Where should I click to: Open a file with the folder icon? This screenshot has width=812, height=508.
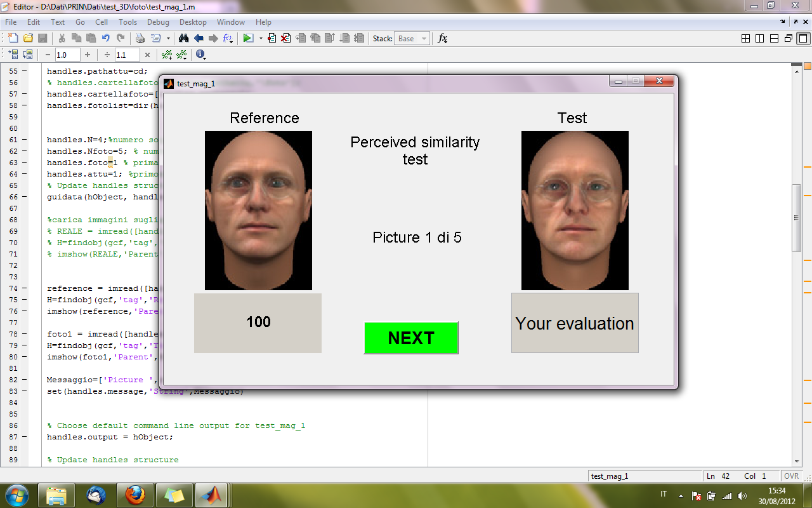pyautogui.click(x=27, y=39)
